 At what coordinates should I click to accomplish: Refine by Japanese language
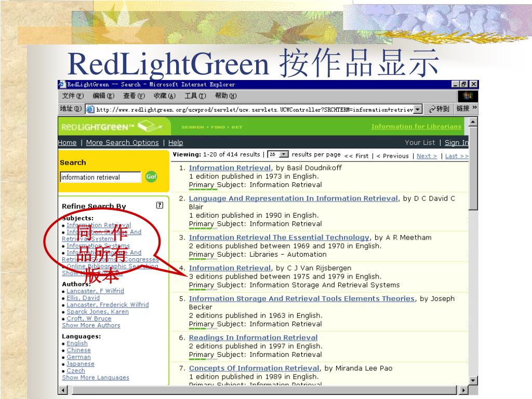click(x=81, y=364)
